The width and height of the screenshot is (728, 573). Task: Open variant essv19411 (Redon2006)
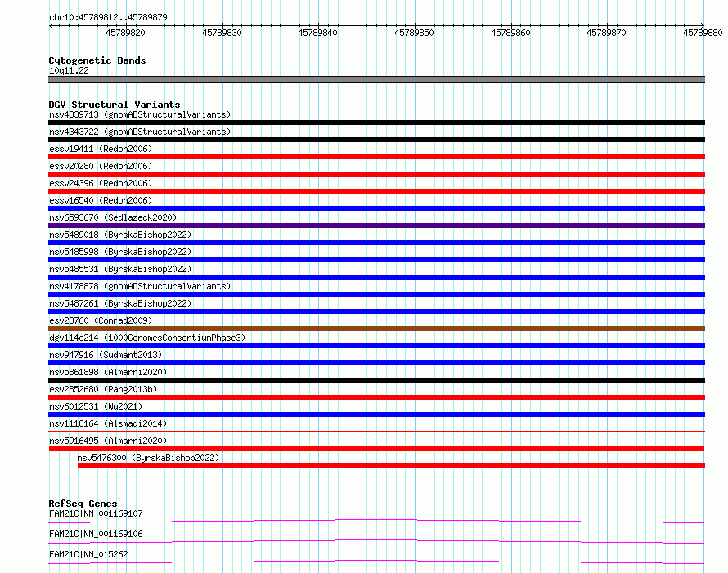coord(101,149)
